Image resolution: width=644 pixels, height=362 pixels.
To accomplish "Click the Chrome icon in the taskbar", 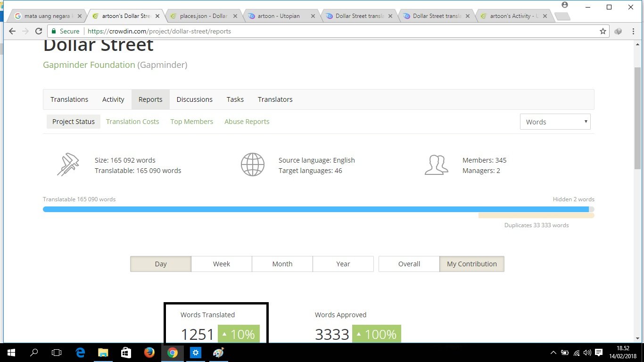I will [172, 353].
